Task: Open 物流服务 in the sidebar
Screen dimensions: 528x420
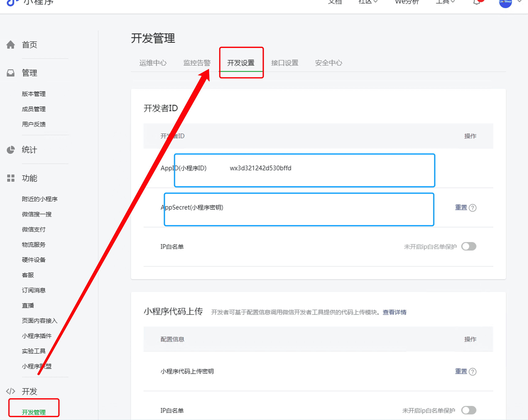Action: click(x=34, y=245)
